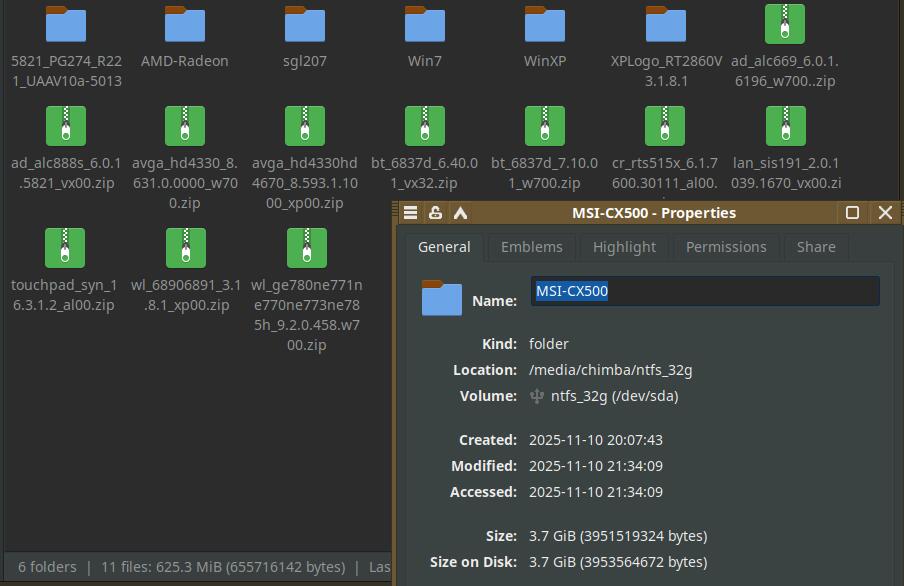Click the pin/keep-on-top icon in Properties titlebar

pos(435,213)
